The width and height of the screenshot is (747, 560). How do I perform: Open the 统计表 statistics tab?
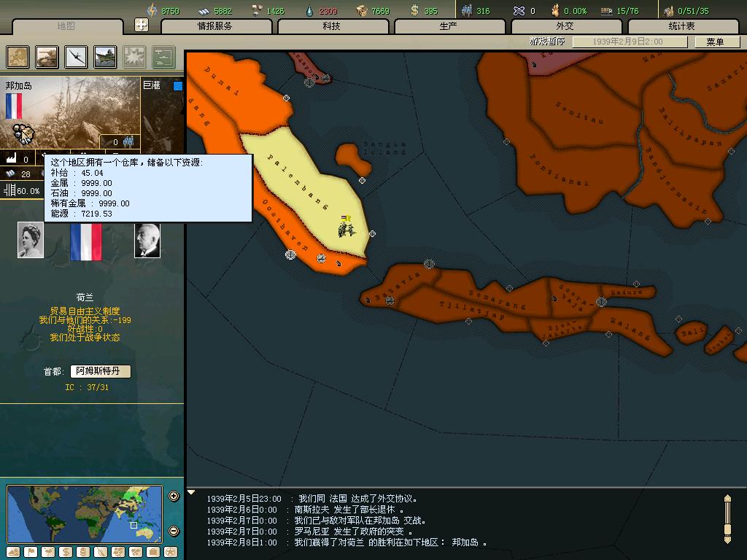pyautogui.click(x=683, y=26)
